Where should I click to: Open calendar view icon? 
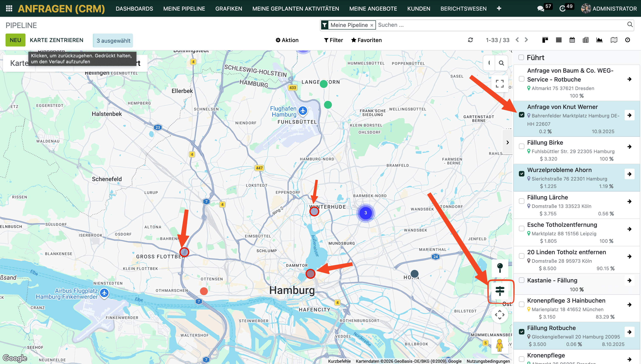click(x=572, y=40)
